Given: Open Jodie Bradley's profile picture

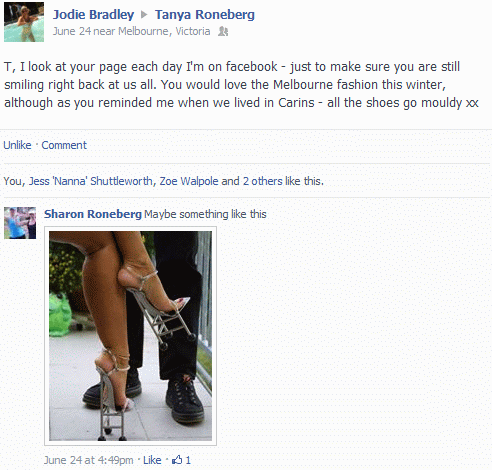Looking at the screenshot, I should coord(24,22).
